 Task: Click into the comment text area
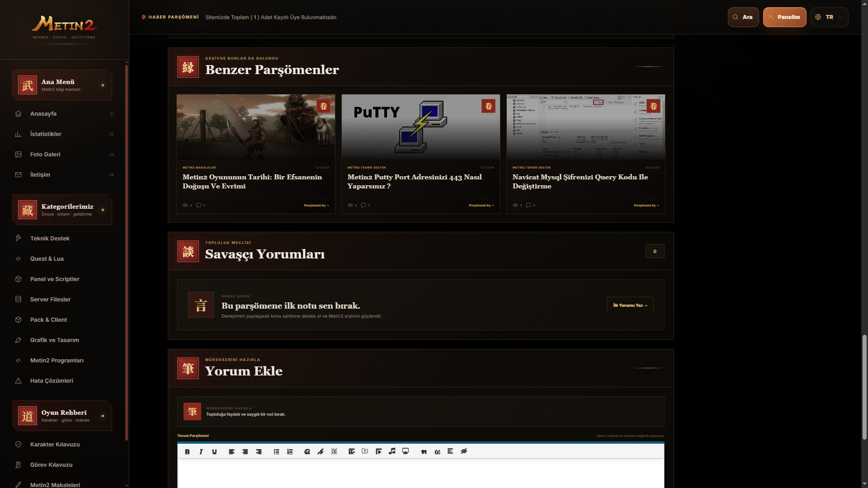[x=421, y=474]
